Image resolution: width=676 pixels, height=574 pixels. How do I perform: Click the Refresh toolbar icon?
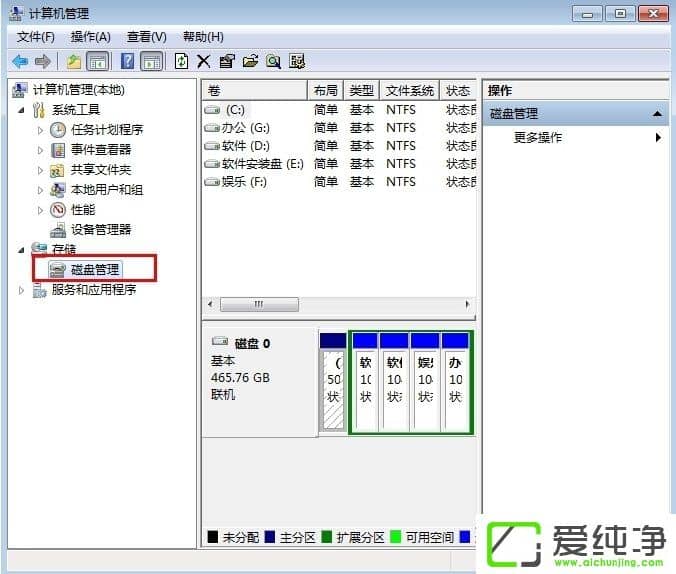click(181, 62)
